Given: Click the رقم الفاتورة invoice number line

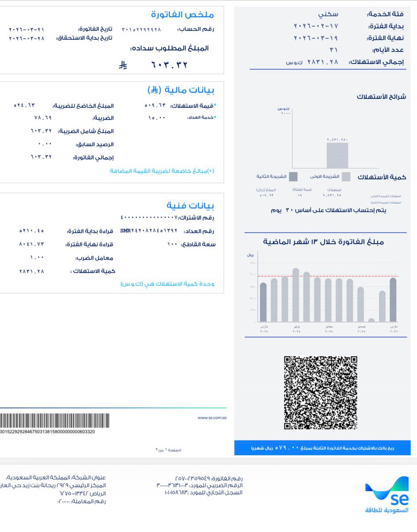Looking at the screenshot, I should point(209,478).
